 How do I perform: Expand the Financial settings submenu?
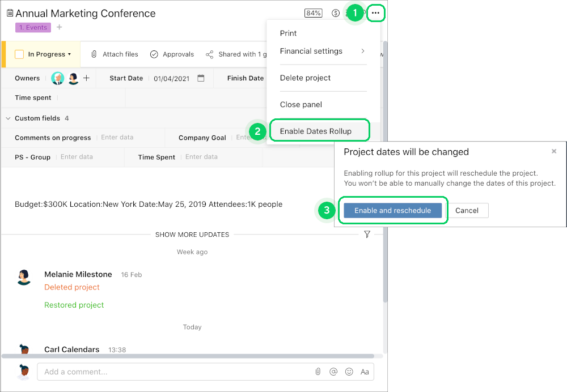323,51
